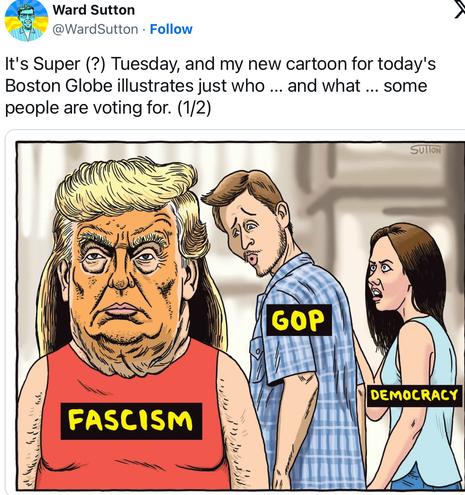This screenshot has width=465, height=495.
Task: Click the DEMOCRACY label on the woman
Action: pos(414,396)
